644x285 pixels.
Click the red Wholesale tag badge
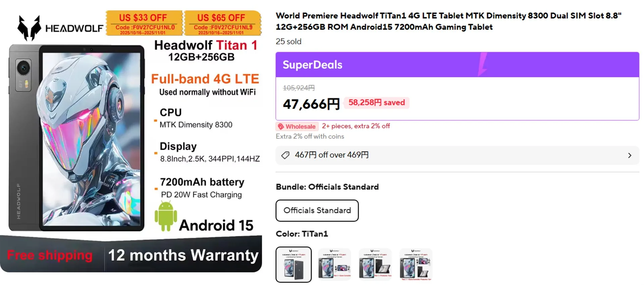(x=296, y=126)
